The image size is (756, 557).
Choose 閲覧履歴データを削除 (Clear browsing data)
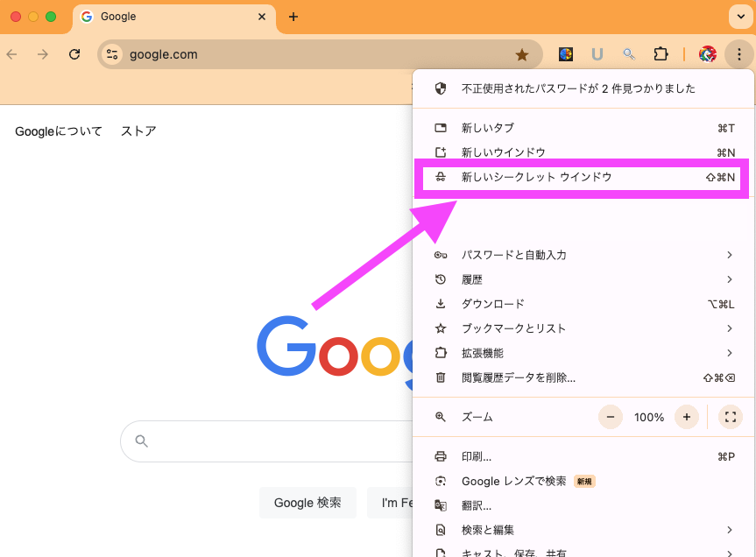pyautogui.click(x=583, y=377)
